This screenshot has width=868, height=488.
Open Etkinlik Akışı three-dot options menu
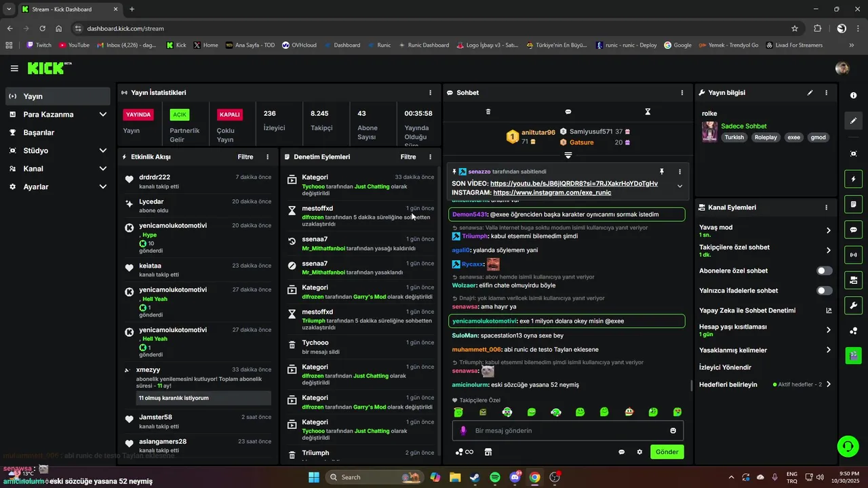pyautogui.click(x=267, y=157)
